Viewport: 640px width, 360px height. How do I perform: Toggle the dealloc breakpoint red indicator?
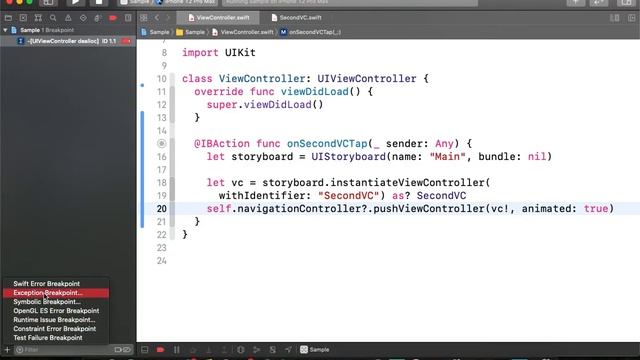point(126,41)
